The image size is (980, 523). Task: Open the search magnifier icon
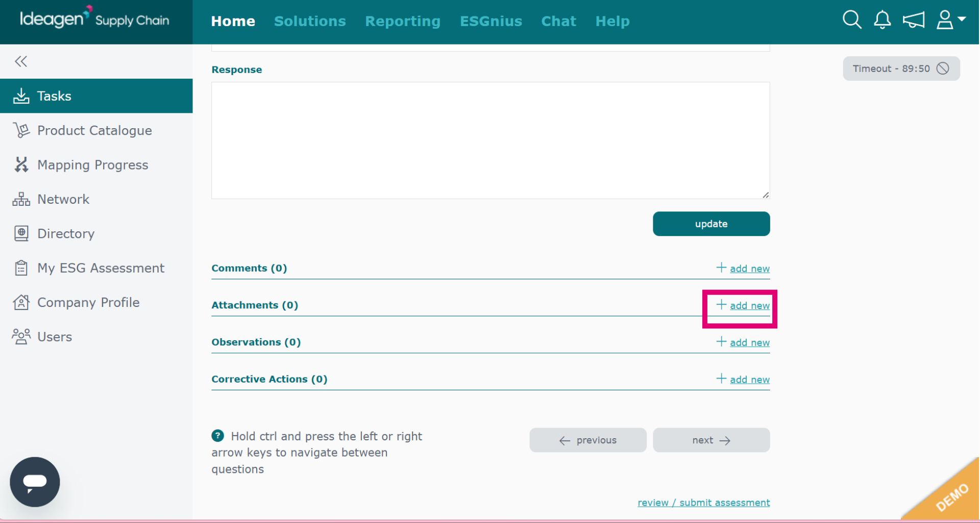point(852,20)
